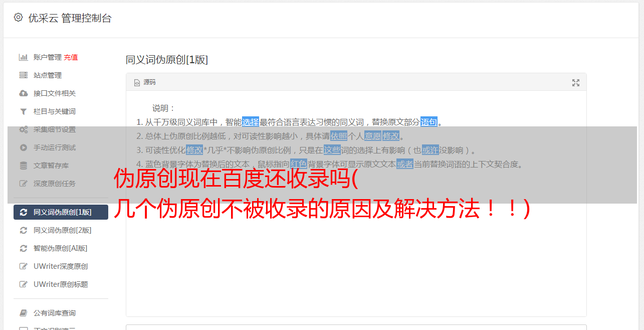
Task: Click the gear icon beside 优采云 管理控制台
Action: coord(19,18)
